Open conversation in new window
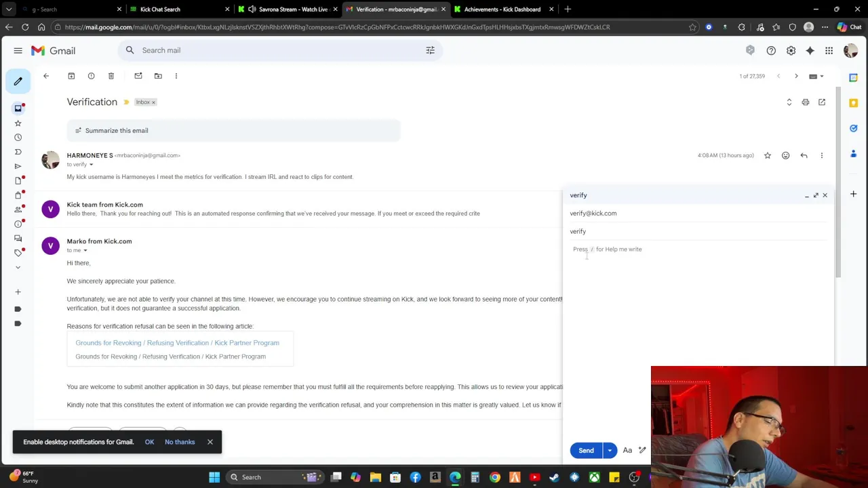Image resolution: width=868 pixels, height=488 pixels. pyautogui.click(x=822, y=102)
